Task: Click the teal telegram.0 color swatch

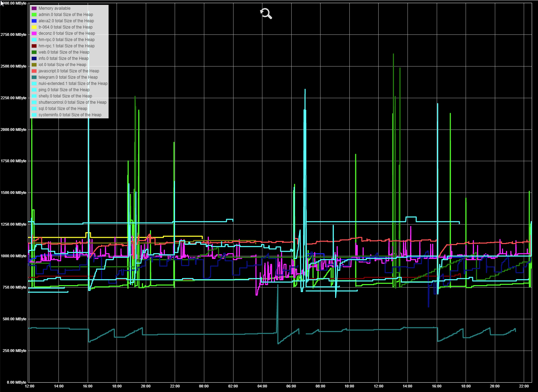Action: [x=34, y=77]
